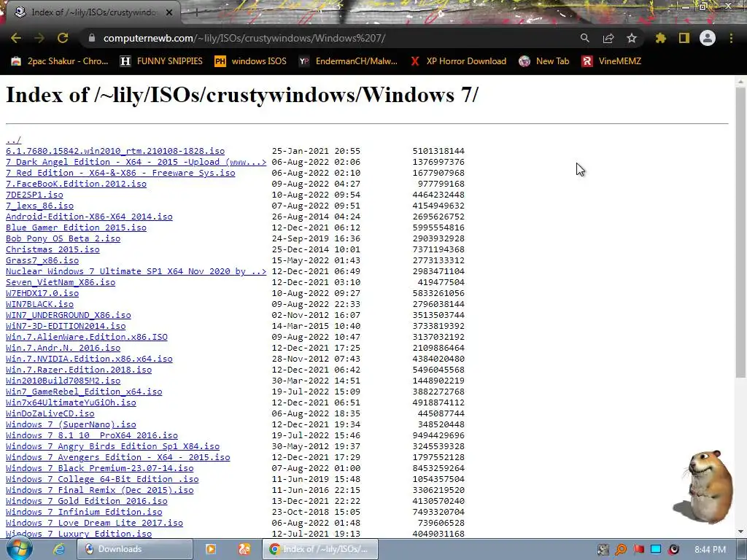Download 7_lexs_86.iso
Image resolution: width=747 pixels, height=560 pixels.
point(39,206)
